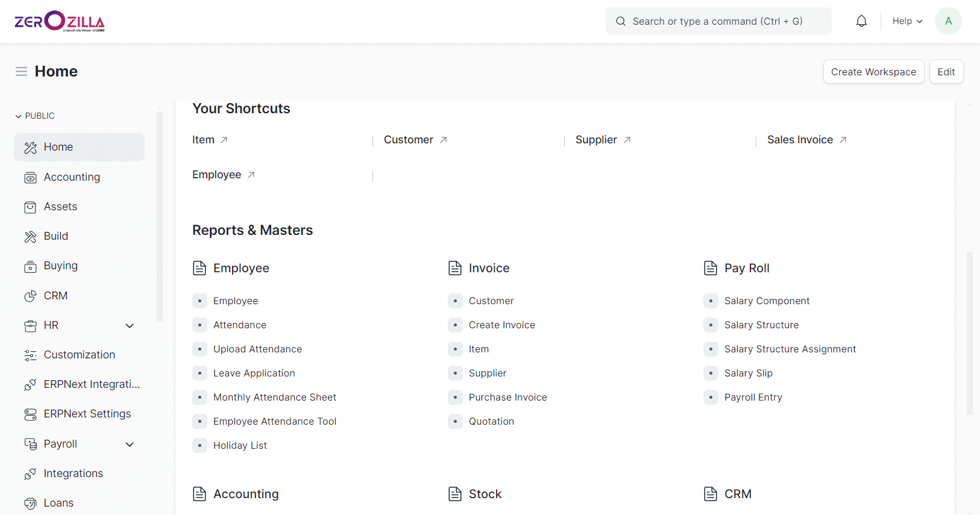Click the Create Workspace button

[x=873, y=72]
